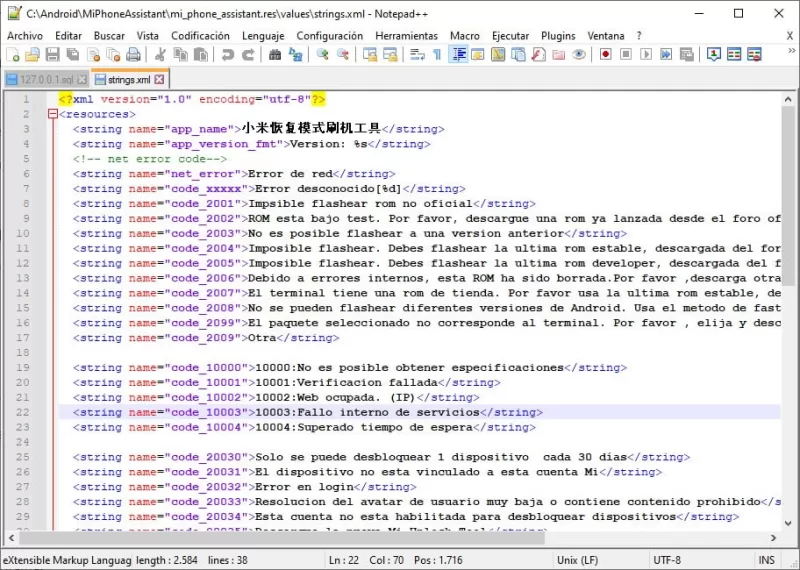Click the vertical scrollbar thumb
The height and width of the screenshot is (570, 800).
(x=788, y=196)
